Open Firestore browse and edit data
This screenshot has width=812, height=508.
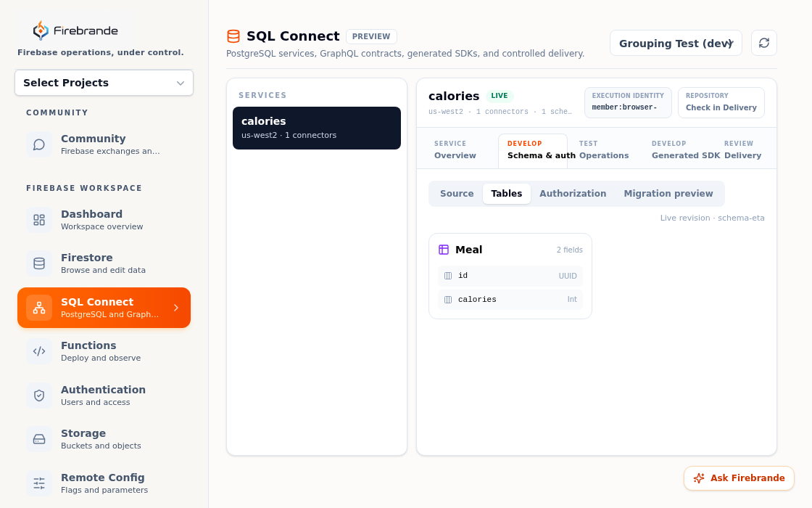(104, 263)
